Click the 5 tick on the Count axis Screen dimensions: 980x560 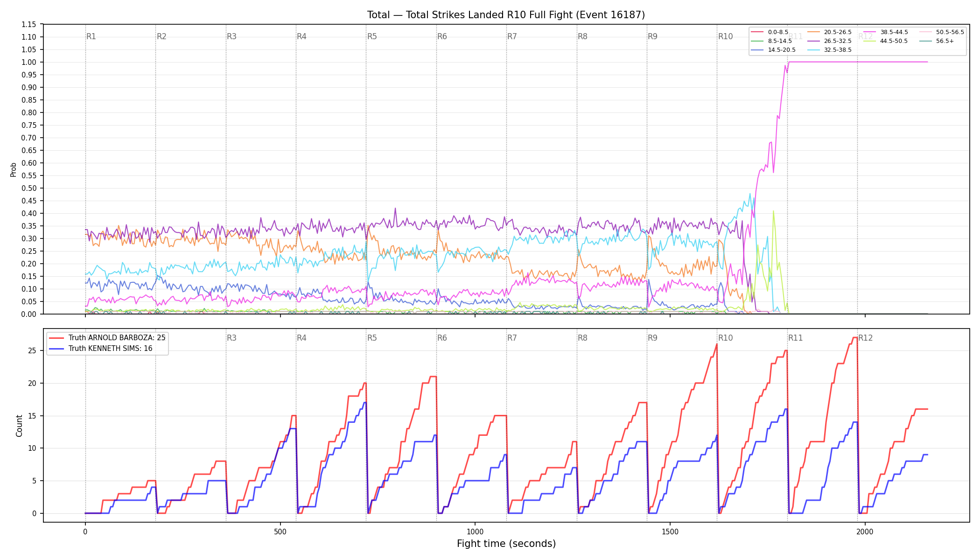click(x=34, y=481)
